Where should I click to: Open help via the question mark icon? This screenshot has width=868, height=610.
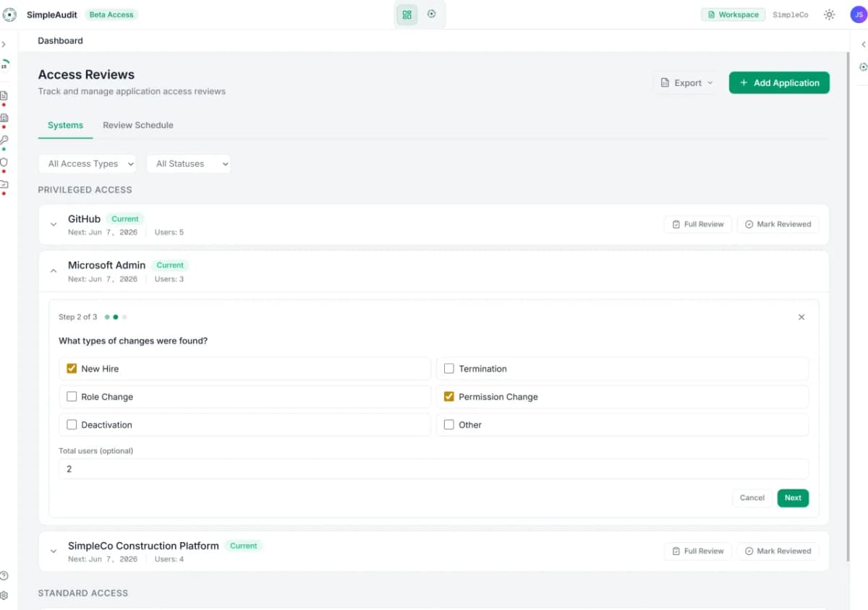(x=6, y=575)
